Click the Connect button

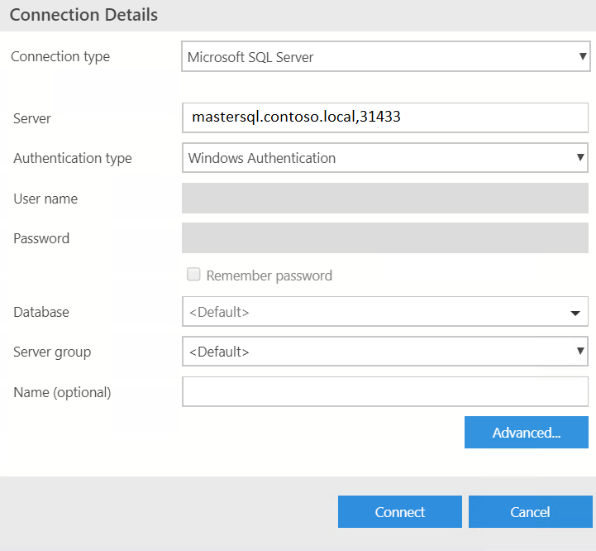(400, 511)
